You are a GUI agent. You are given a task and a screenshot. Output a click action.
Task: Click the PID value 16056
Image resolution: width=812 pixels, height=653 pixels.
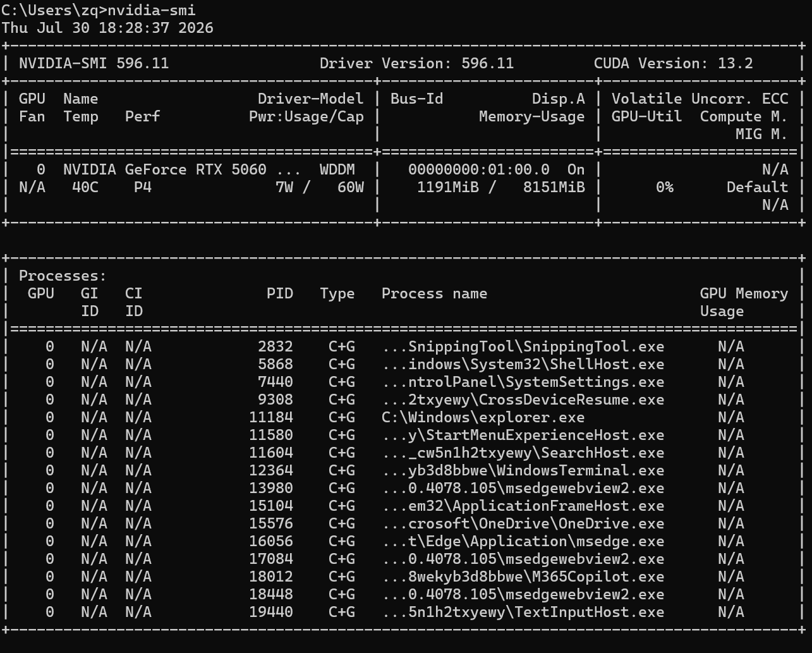[x=271, y=541]
